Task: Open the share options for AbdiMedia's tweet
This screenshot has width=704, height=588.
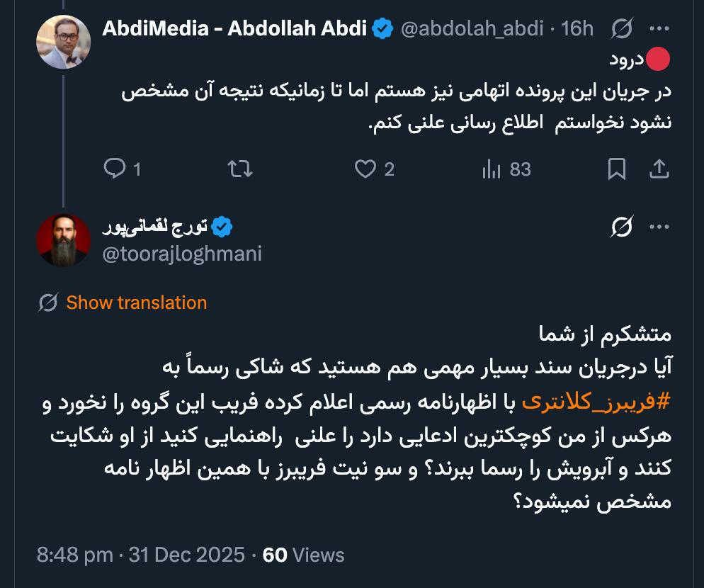Action: click(x=660, y=169)
